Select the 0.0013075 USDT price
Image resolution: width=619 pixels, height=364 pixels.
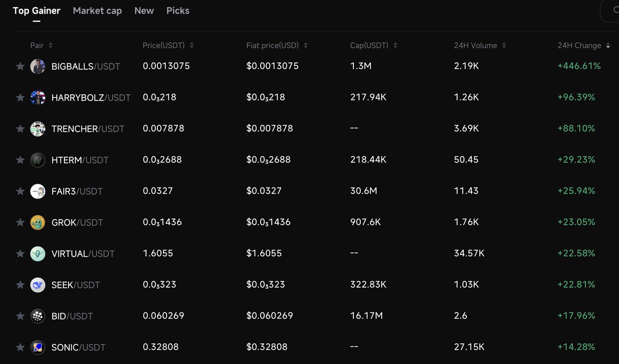166,66
